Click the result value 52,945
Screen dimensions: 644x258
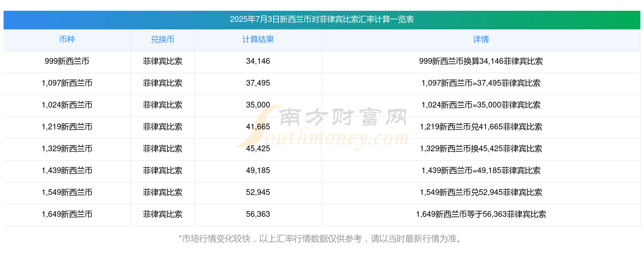pos(258,192)
